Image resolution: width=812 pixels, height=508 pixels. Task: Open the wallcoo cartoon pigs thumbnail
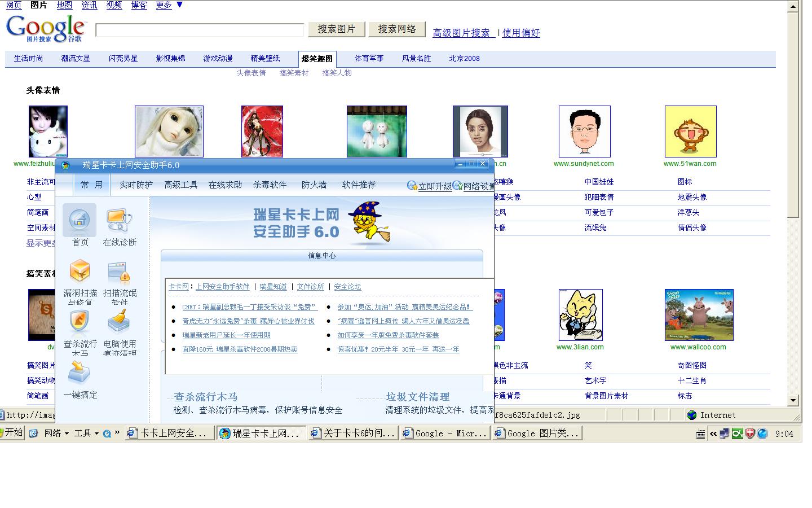pyautogui.click(x=699, y=315)
